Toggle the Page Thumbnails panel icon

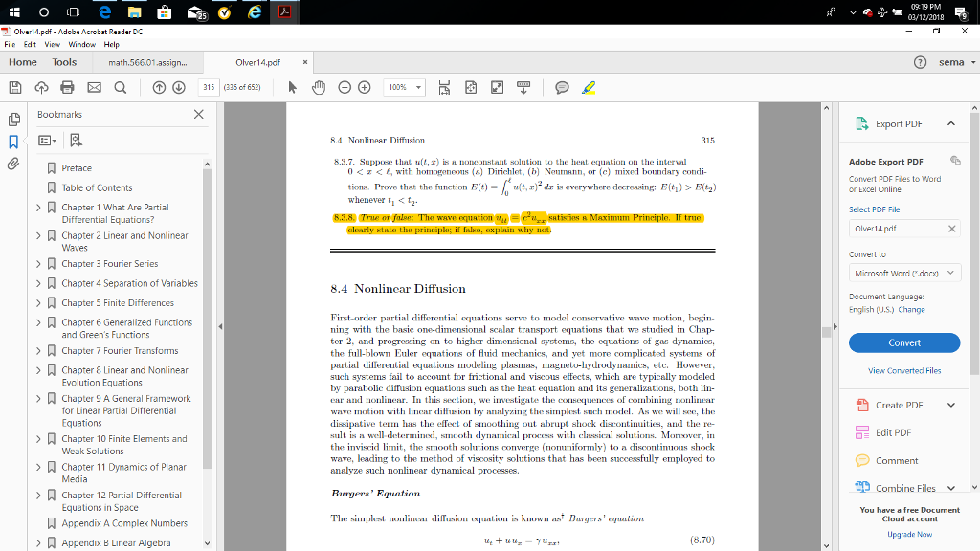[13, 121]
